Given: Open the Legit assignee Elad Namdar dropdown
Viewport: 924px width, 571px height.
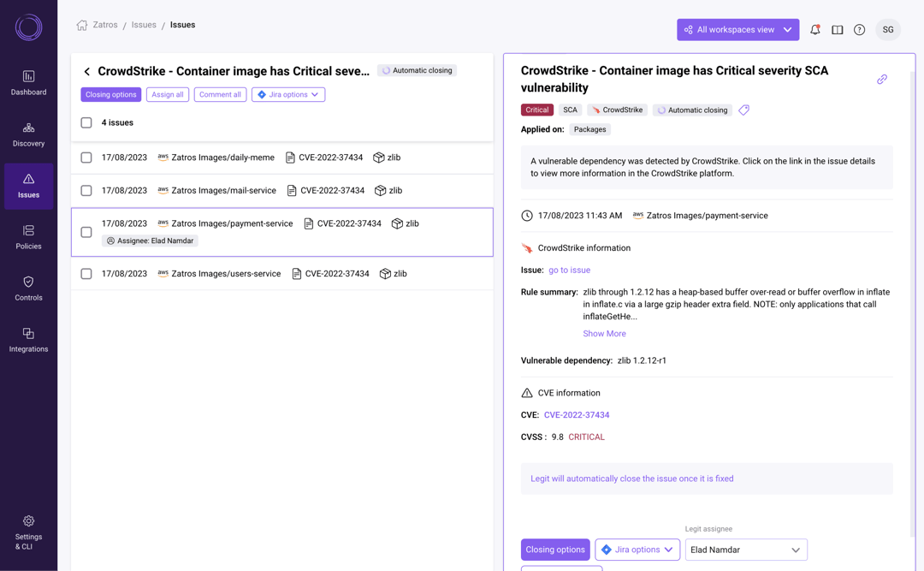Looking at the screenshot, I should [x=745, y=549].
